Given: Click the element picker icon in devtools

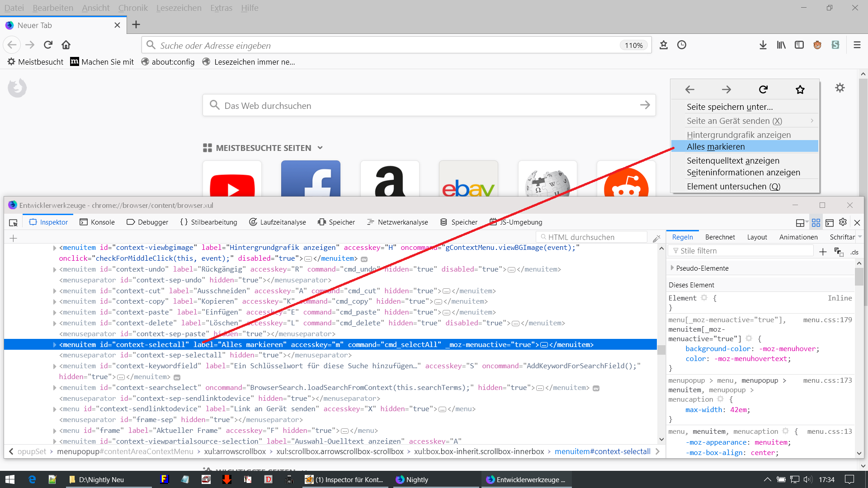Looking at the screenshot, I should 13,222.
